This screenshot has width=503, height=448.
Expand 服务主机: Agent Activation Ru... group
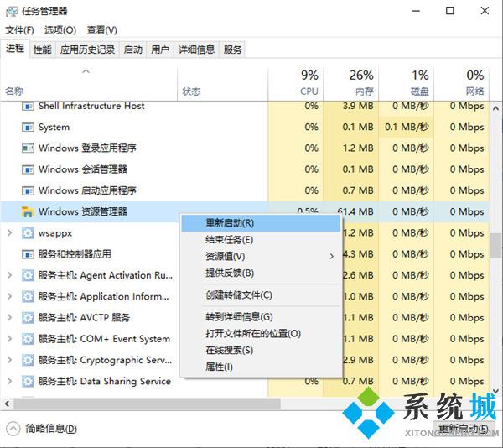[x=9, y=275]
